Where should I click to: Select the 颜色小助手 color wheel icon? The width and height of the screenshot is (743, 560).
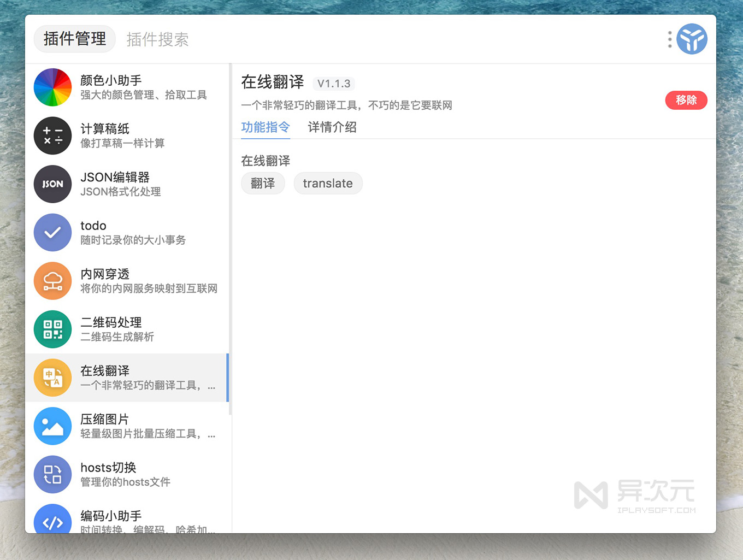coord(52,87)
